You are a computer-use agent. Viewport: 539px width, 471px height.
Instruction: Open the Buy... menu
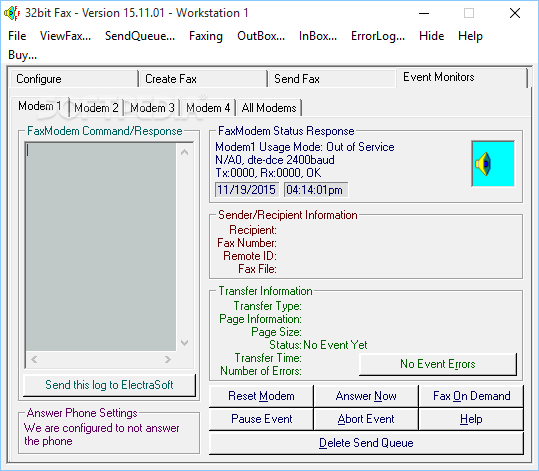tap(22, 55)
